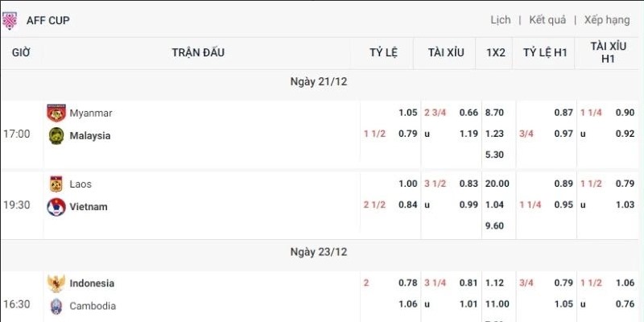Select the Malaysia team name link
Screen dimensions: 644x322
[x=90, y=135]
